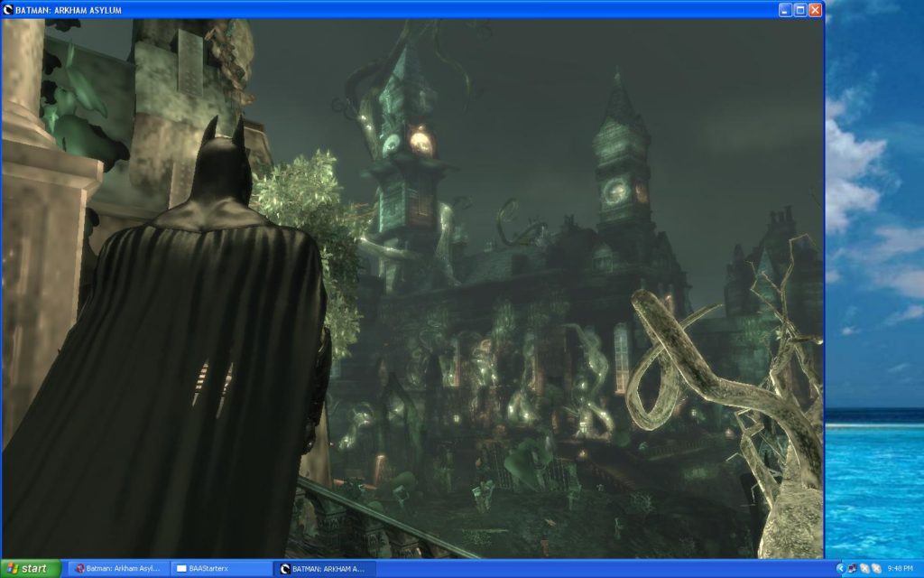Click the system tray clock showing 9:48 PM
924x578 pixels.
(x=901, y=569)
